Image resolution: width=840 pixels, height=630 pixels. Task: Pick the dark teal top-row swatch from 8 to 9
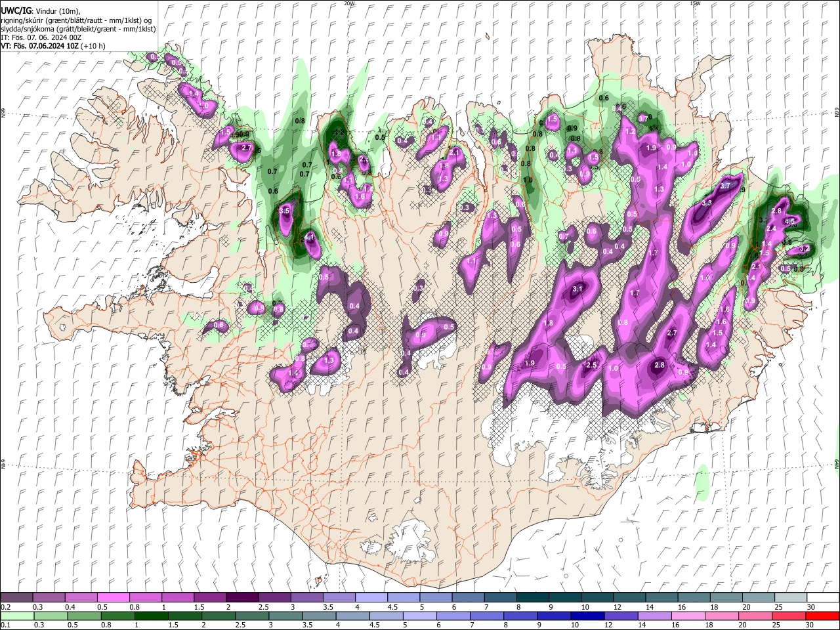point(532,598)
